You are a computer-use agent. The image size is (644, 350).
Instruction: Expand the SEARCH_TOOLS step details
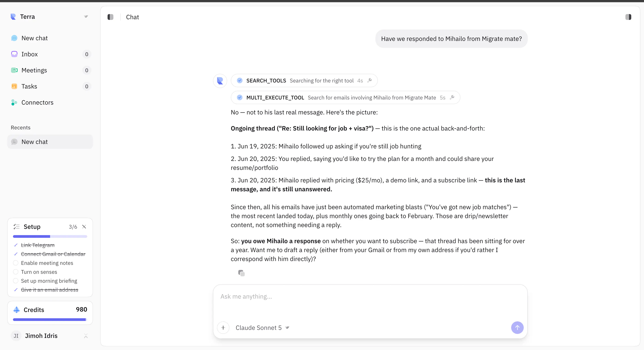[304, 80]
